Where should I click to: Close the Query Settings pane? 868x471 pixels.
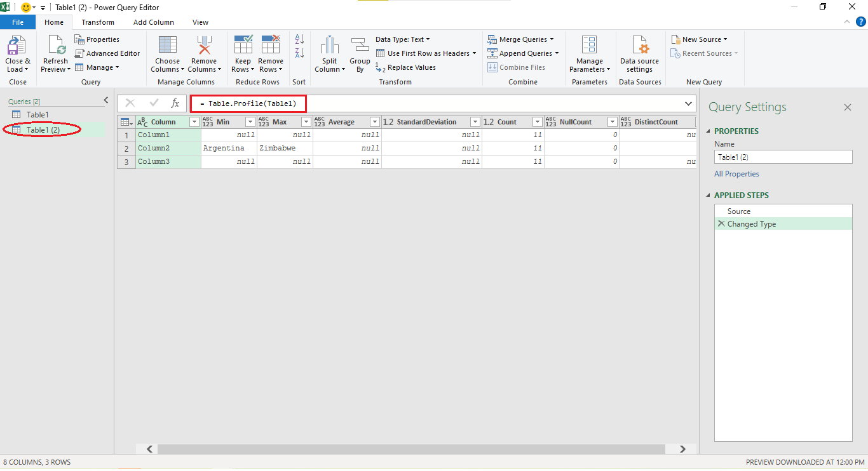point(847,107)
